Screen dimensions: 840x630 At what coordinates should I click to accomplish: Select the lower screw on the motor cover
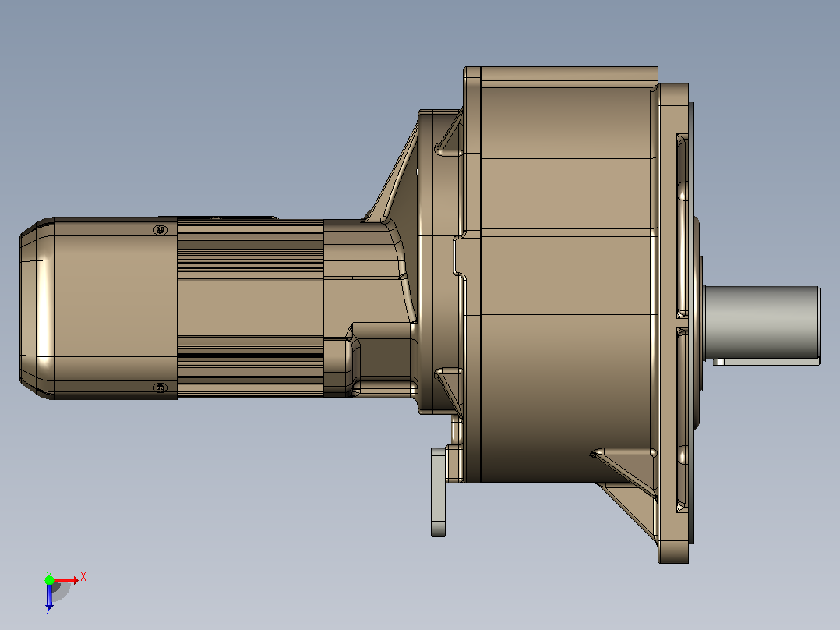click(160, 388)
